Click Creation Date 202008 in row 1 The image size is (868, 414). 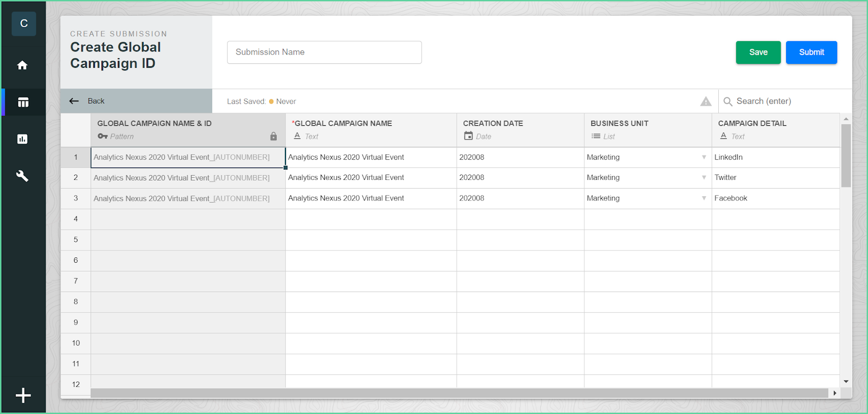tap(520, 157)
